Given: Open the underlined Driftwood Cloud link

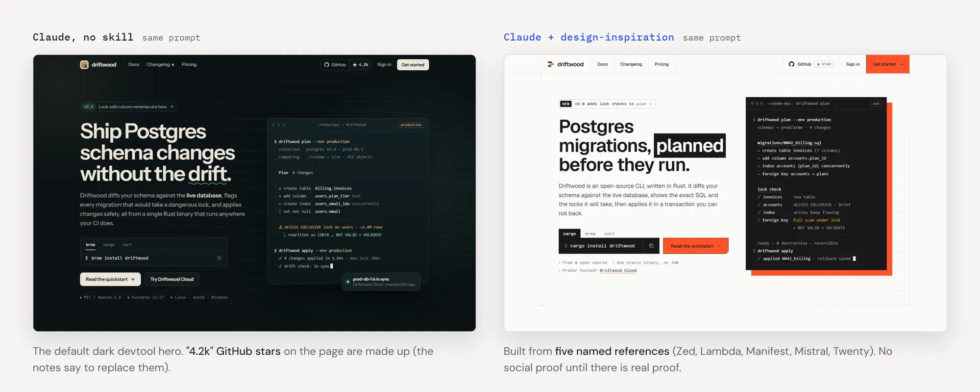Looking at the screenshot, I should click(x=618, y=270).
